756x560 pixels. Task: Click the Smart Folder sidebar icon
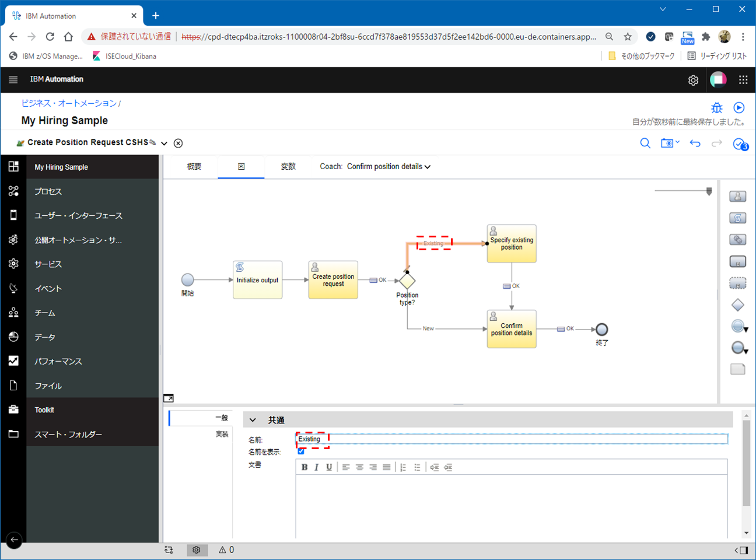[13, 434]
